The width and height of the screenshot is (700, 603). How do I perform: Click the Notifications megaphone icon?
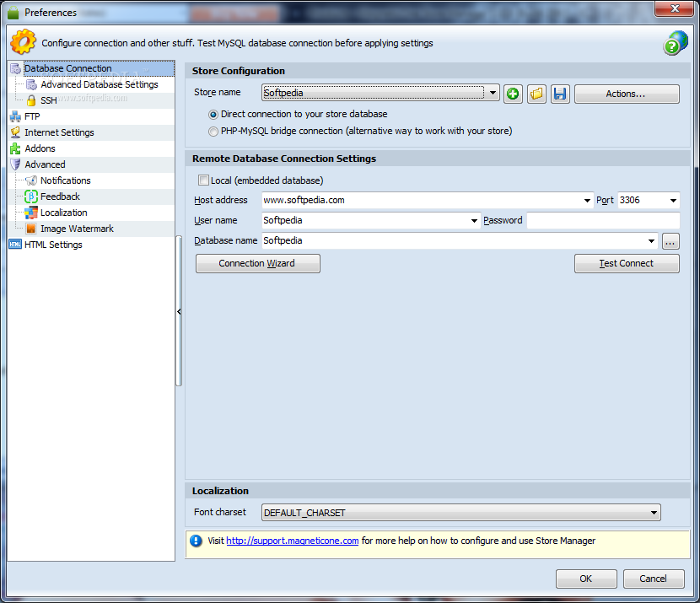point(31,180)
